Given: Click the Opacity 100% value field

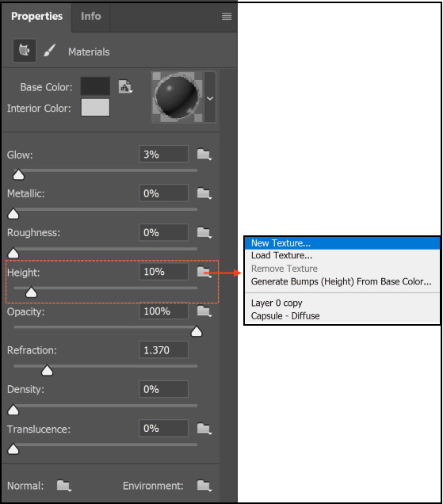Looking at the screenshot, I should (163, 311).
